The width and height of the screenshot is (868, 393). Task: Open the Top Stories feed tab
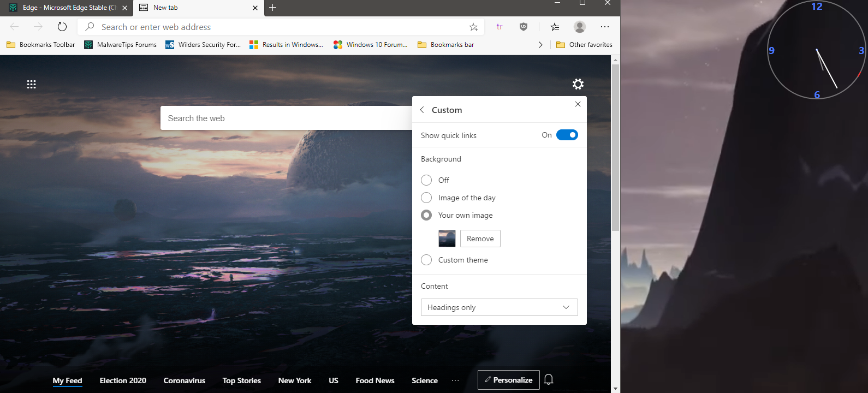[x=241, y=380]
